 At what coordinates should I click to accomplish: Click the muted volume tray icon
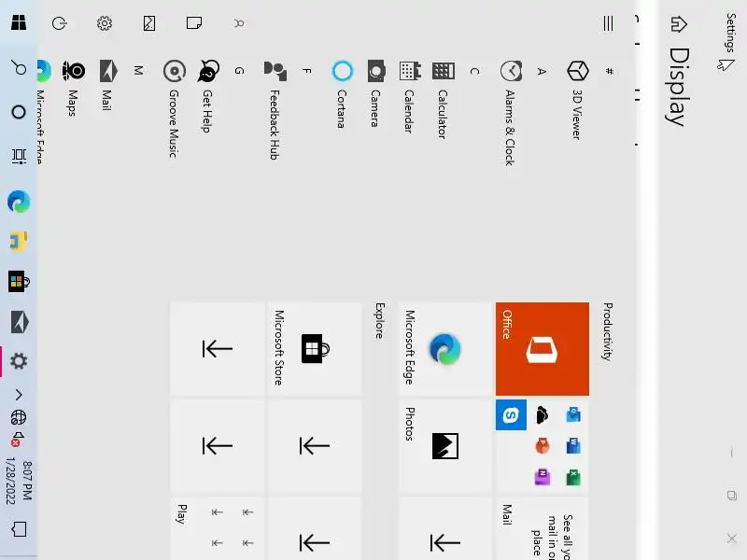pyautogui.click(x=18, y=439)
